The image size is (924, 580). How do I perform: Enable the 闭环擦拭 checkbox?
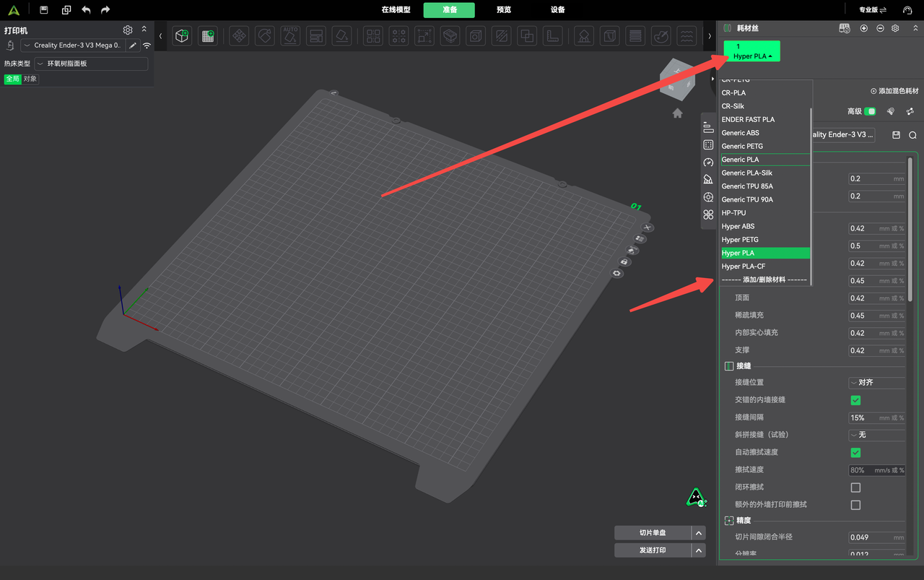855,488
